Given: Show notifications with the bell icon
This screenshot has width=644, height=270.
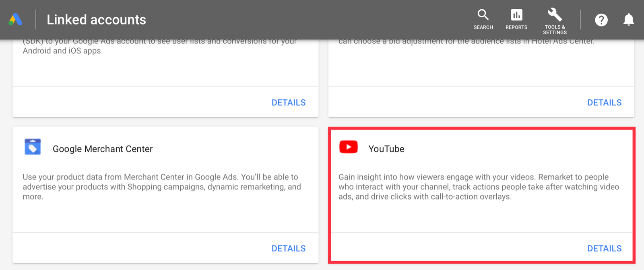Looking at the screenshot, I should [629, 20].
